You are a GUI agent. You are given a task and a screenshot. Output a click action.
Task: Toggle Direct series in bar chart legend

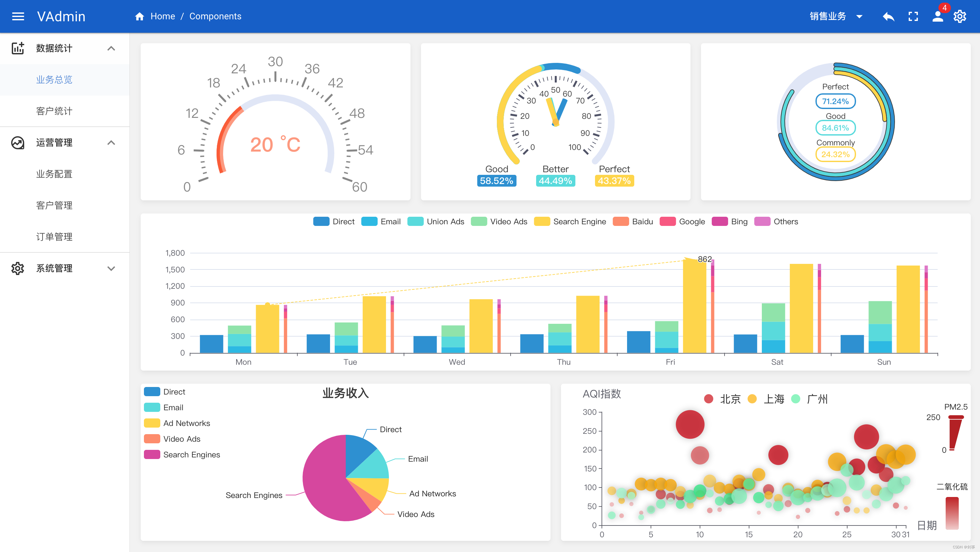pyautogui.click(x=322, y=222)
